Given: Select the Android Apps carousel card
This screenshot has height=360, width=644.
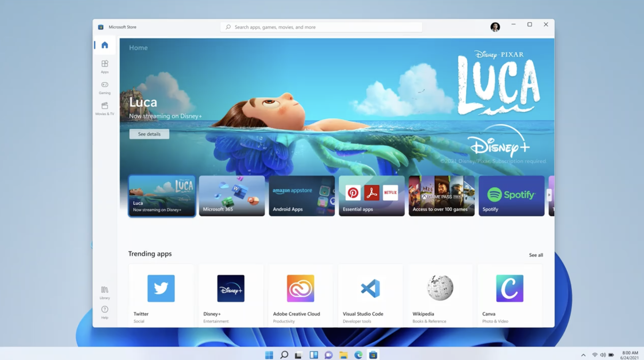Looking at the screenshot, I should (302, 196).
